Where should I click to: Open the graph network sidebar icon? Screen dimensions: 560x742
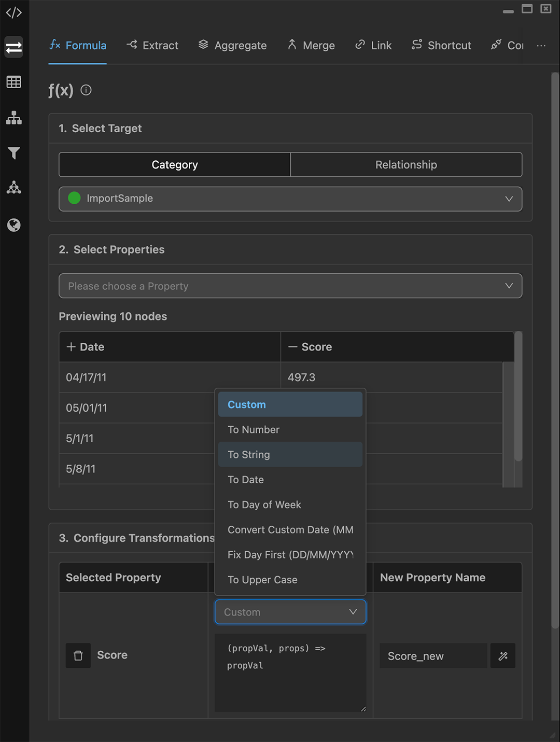click(14, 188)
